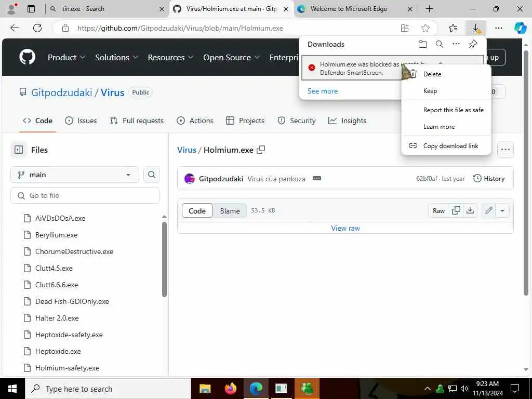Switch to Welcome to Microsoft Edge tab
The image size is (532, 399).
click(x=355, y=9)
